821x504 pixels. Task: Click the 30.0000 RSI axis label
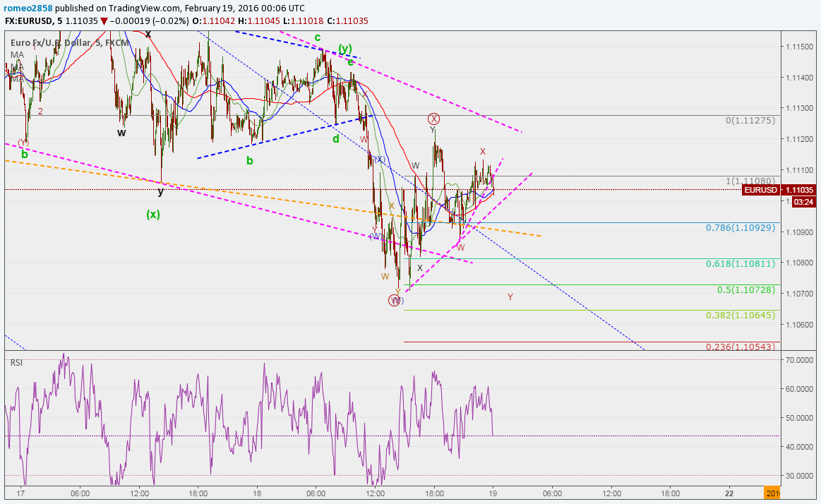coord(799,476)
